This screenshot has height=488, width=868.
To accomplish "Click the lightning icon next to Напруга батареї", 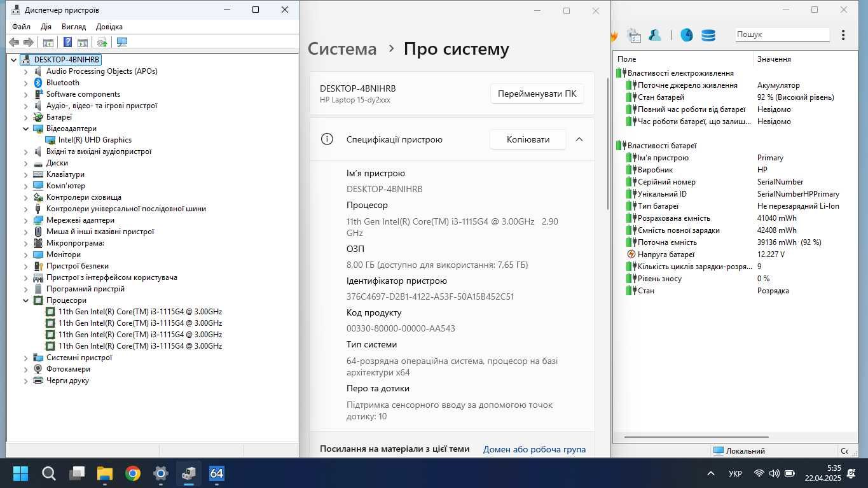I will [x=631, y=254].
